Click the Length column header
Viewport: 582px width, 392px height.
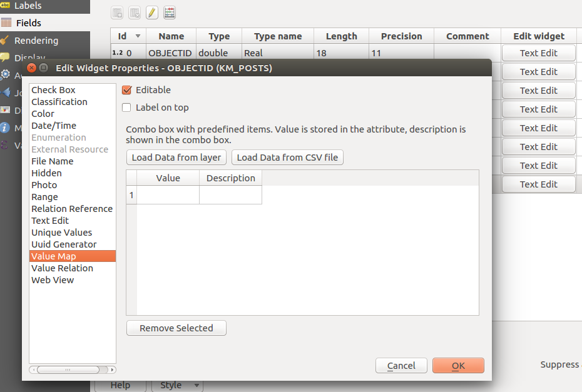(342, 36)
